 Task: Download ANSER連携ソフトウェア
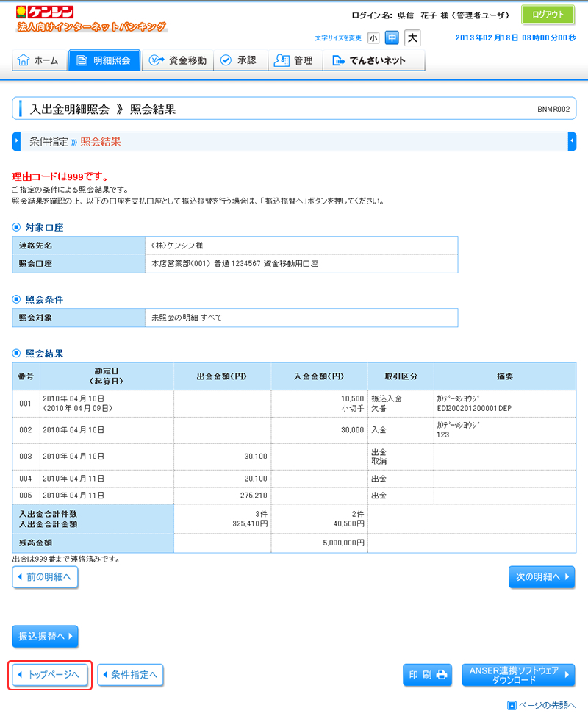tap(518, 675)
